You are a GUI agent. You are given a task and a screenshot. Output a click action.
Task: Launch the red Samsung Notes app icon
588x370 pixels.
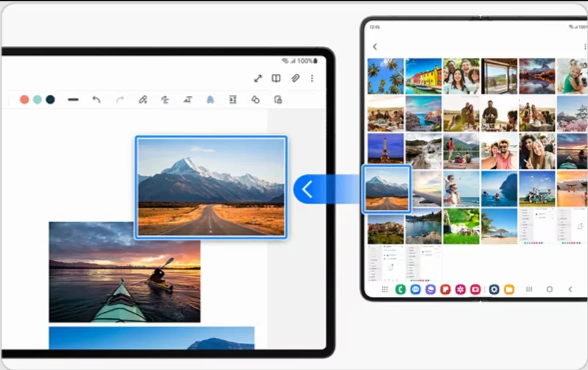[x=445, y=289]
